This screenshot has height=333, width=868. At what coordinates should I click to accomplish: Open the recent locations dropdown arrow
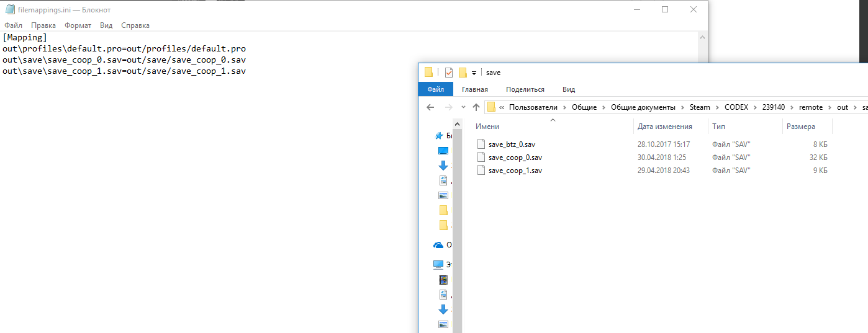pyautogui.click(x=463, y=107)
